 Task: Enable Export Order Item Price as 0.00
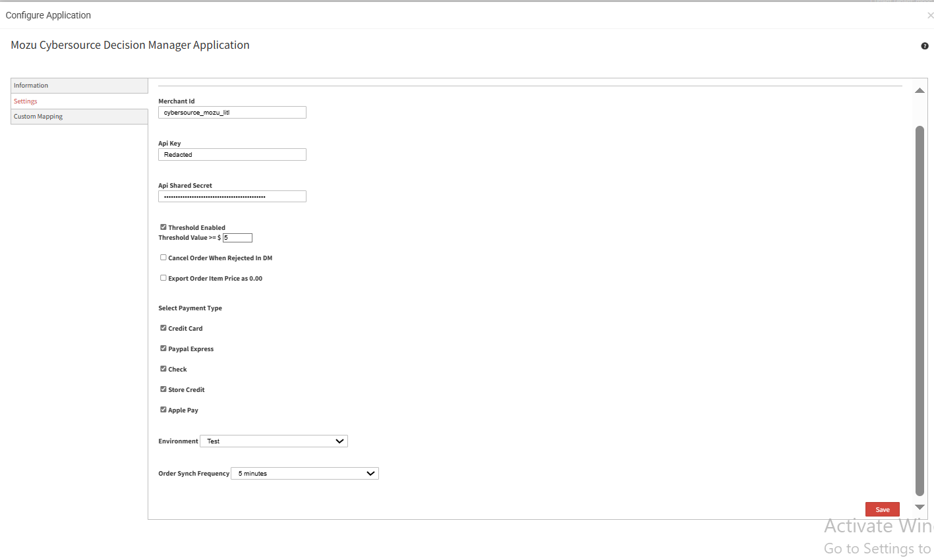pos(163,277)
